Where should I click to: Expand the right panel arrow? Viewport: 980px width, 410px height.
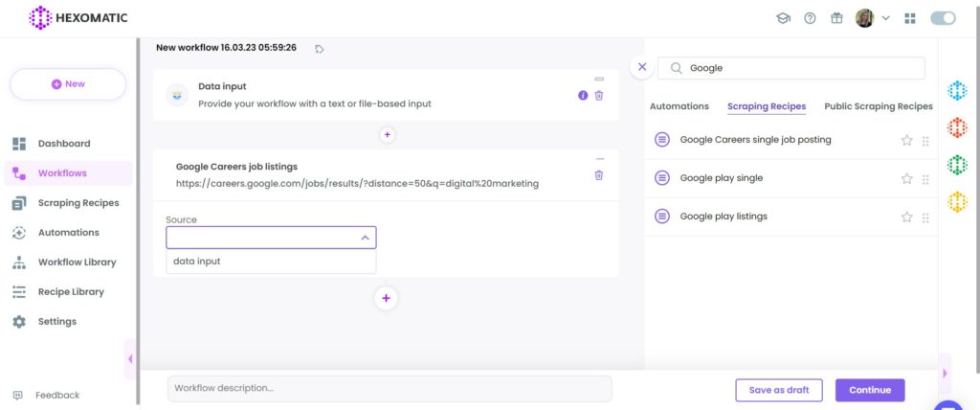click(945, 373)
